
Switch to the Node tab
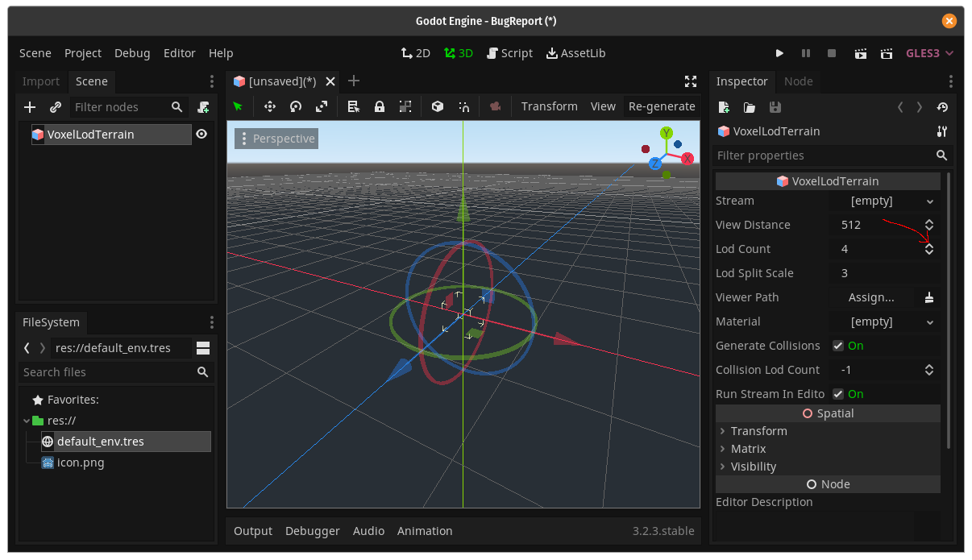(798, 81)
